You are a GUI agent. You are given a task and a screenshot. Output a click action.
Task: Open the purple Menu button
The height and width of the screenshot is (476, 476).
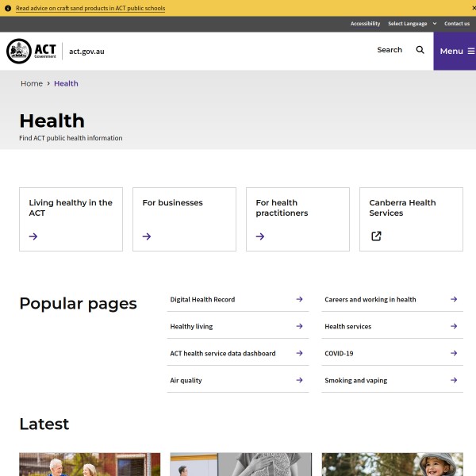click(x=455, y=51)
